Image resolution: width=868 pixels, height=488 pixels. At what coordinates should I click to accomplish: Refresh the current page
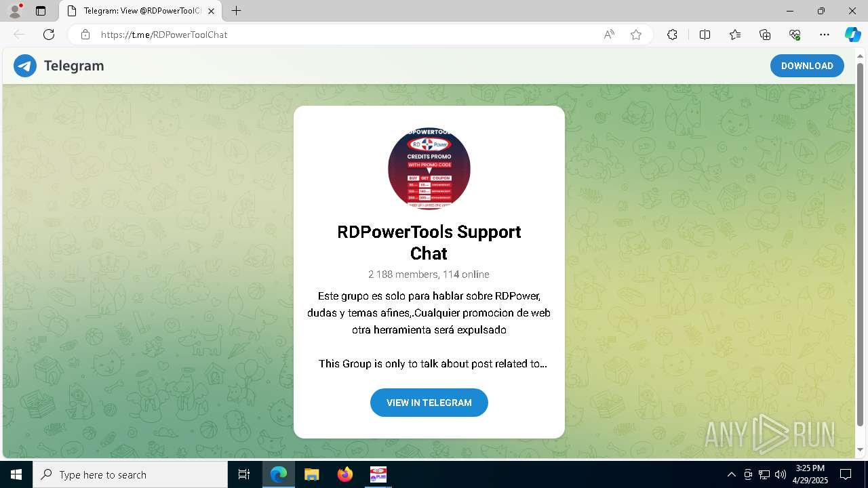coord(49,35)
